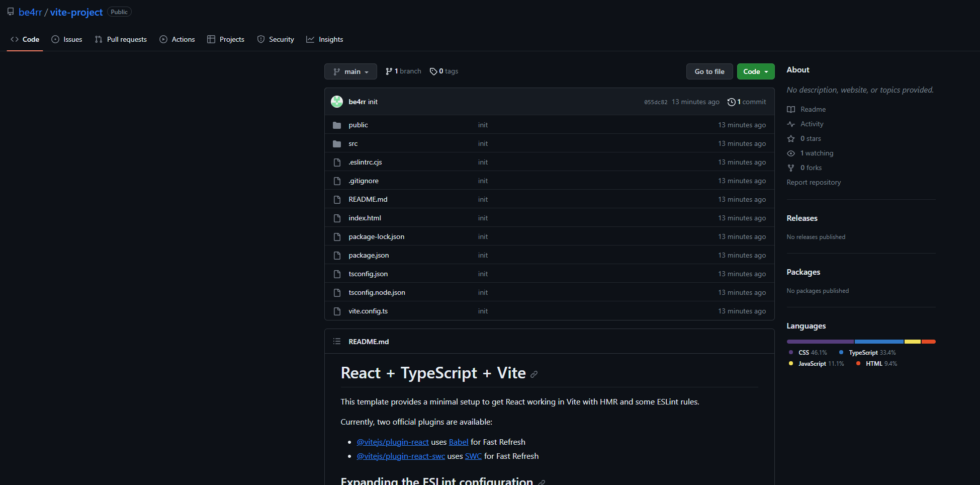Open the vite-project repository link
The height and width of the screenshot is (485, 980).
click(x=76, y=12)
